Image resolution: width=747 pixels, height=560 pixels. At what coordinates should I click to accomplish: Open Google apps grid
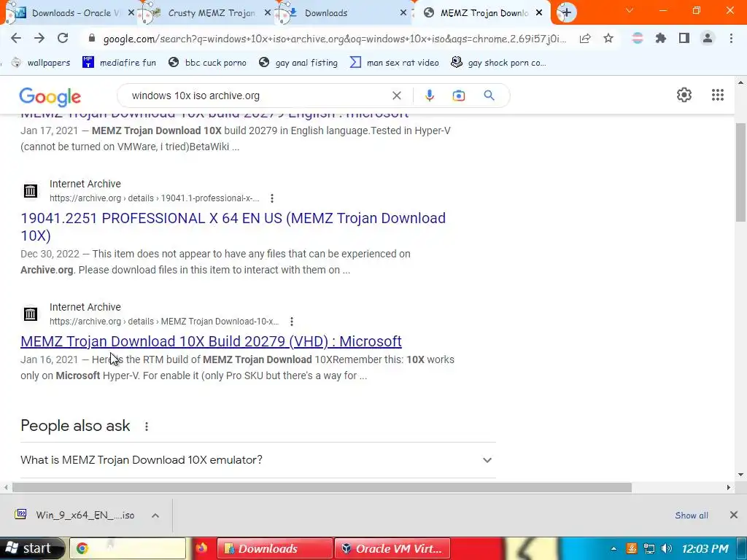tap(718, 95)
